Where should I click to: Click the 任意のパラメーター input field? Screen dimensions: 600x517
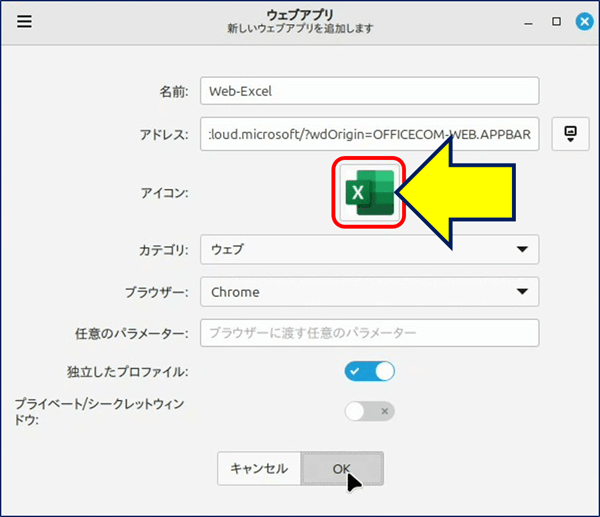(x=369, y=333)
